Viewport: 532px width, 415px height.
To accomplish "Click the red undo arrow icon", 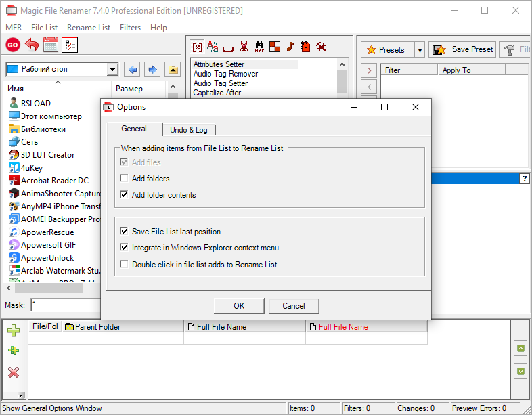I will pyautogui.click(x=32, y=45).
